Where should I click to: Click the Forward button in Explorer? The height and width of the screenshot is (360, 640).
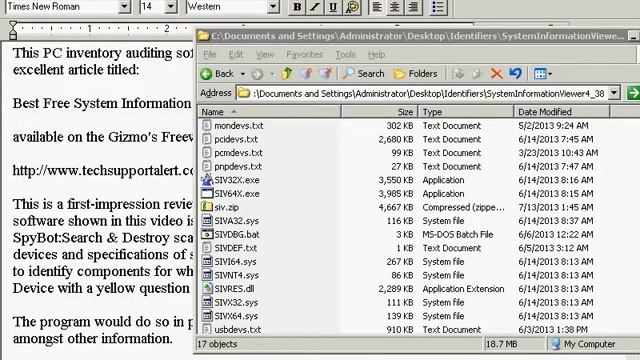(x=257, y=74)
